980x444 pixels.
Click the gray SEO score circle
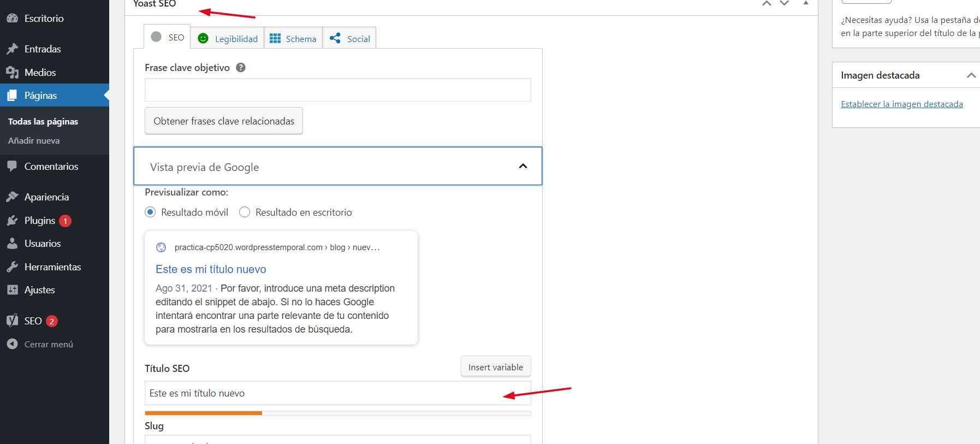click(x=156, y=37)
